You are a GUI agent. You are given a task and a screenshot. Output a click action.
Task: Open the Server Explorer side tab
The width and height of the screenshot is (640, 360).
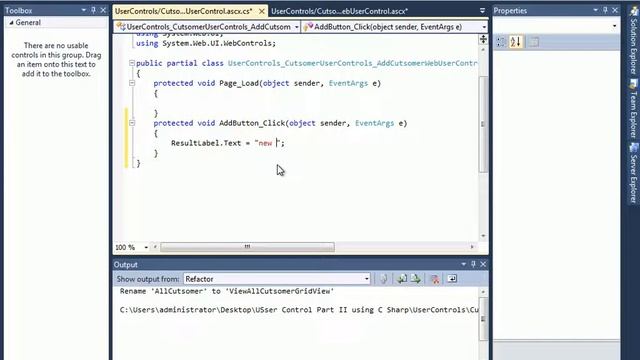click(633, 173)
